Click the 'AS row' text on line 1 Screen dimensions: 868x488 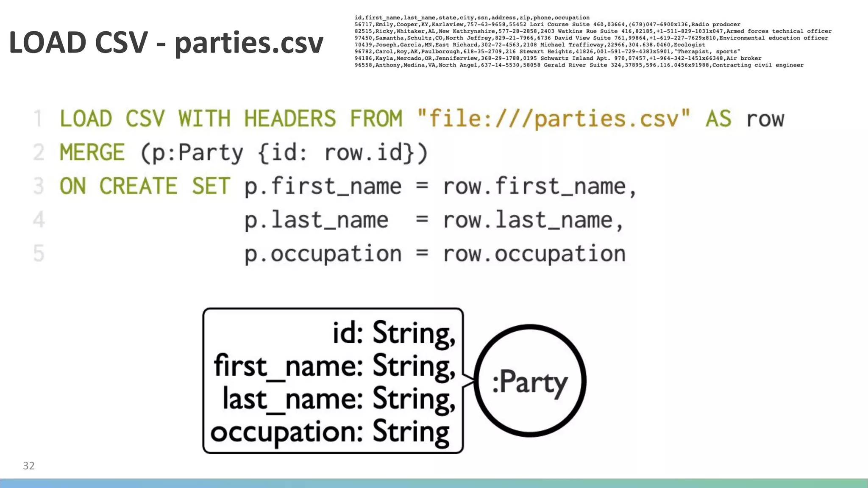[x=744, y=118]
